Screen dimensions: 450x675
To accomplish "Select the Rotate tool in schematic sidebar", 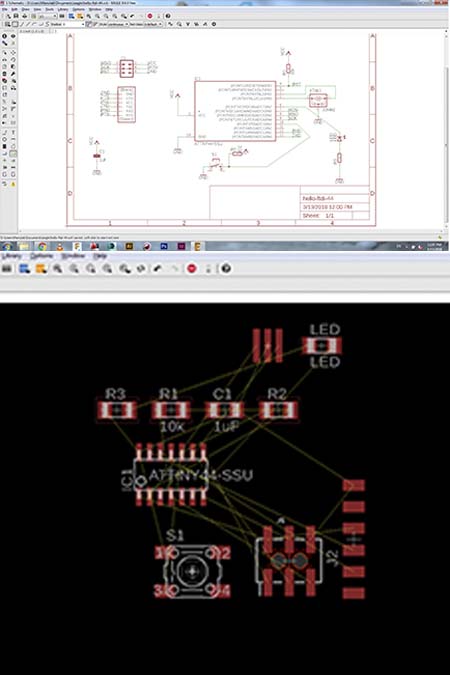I will 13,59.
